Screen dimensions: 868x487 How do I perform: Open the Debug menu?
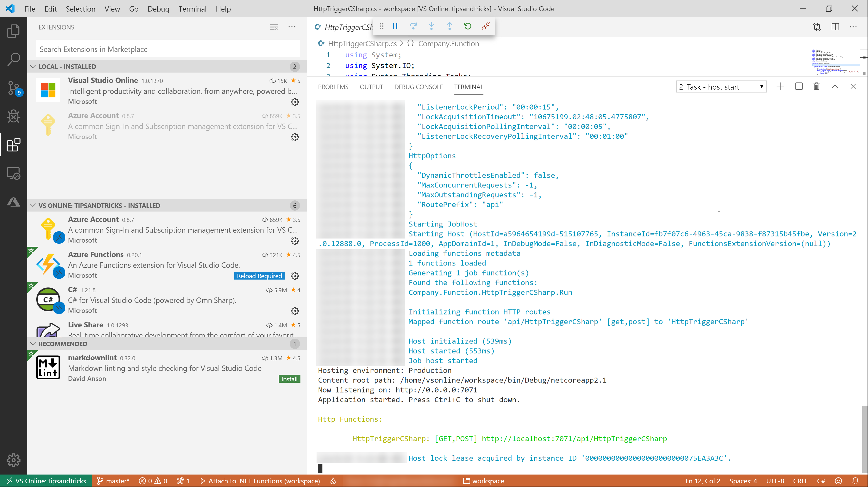158,9
